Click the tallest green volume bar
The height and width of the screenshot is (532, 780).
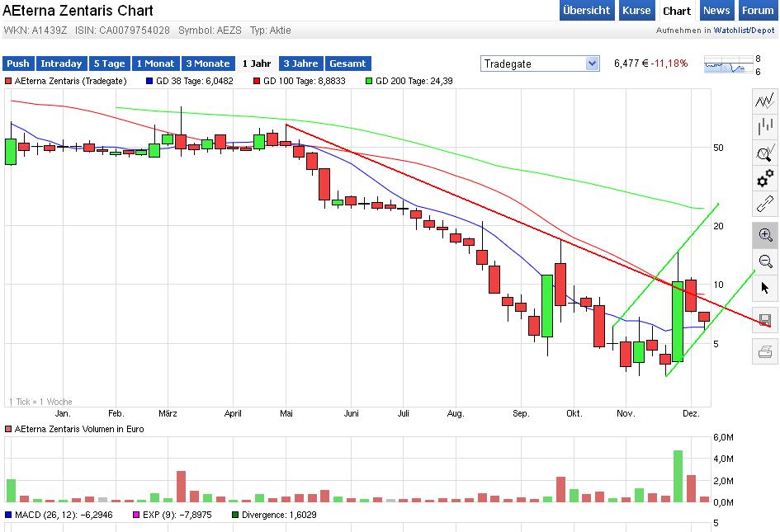tap(678, 476)
